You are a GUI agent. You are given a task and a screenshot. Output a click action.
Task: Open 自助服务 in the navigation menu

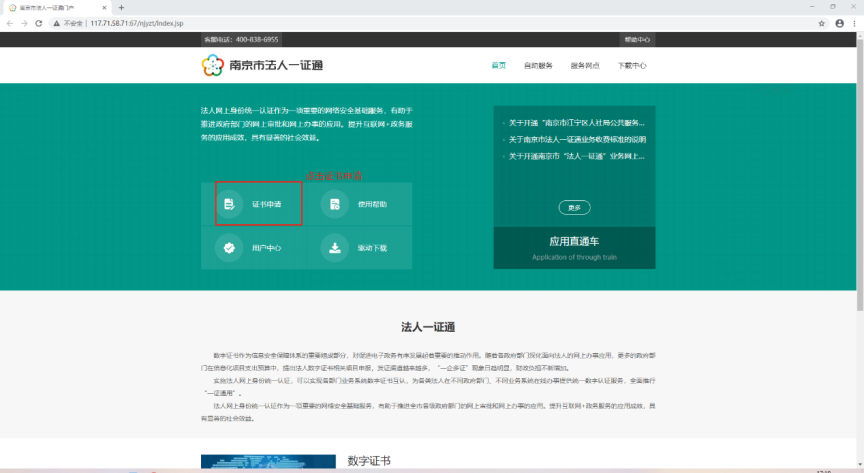click(538, 66)
